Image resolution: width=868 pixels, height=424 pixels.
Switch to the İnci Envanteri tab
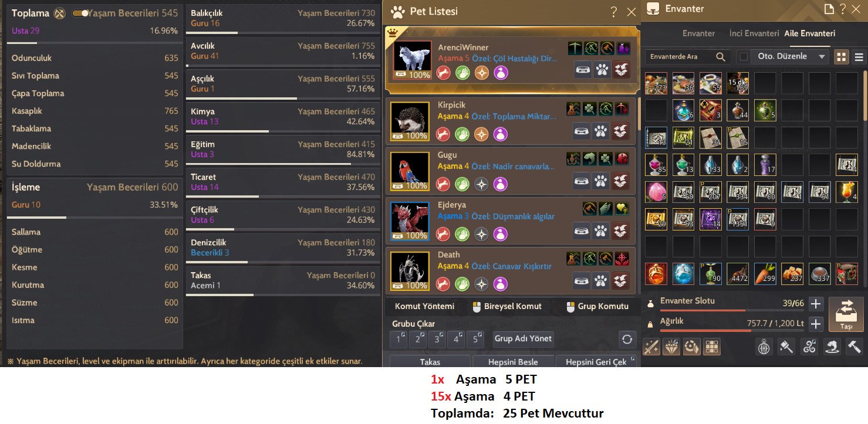point(754,33)
